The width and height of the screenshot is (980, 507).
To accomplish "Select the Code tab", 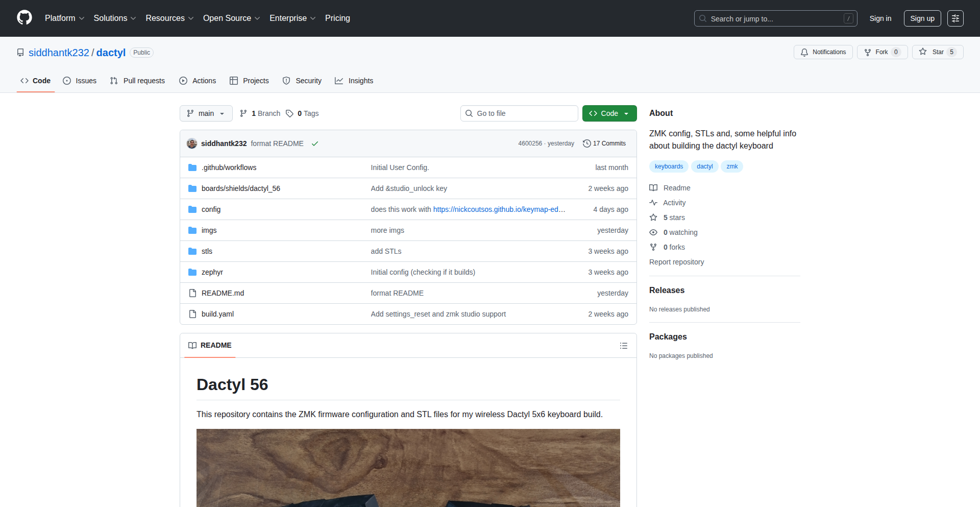I will pos(36,81).
